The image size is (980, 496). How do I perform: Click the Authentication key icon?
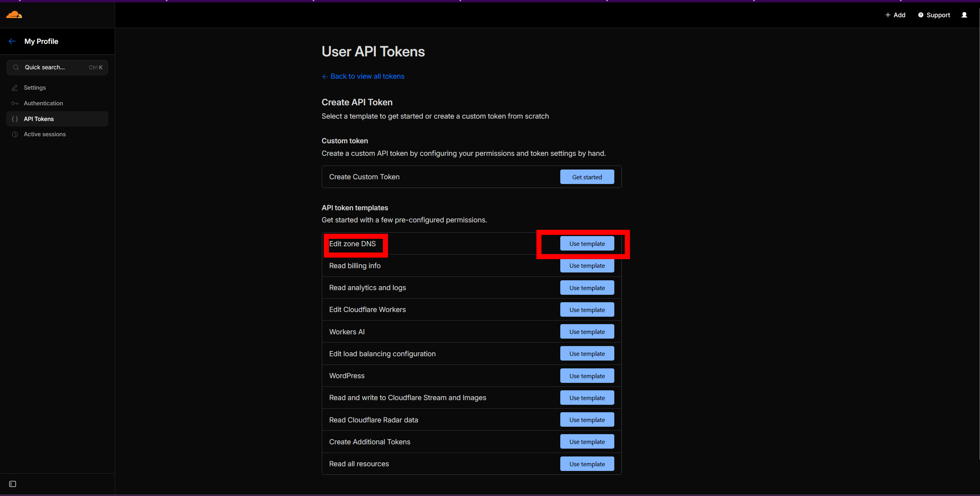(x=15, y=103)
